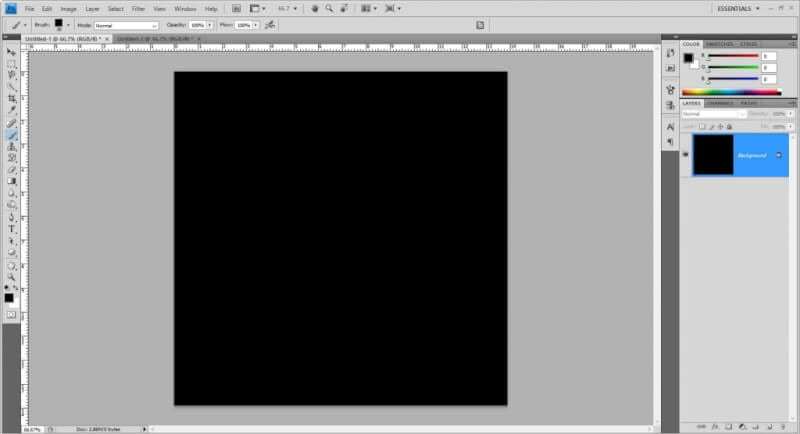Screen dimensions: 800x434
Task: Open the Layers blend mode dropdown
Action: pyautogui.click(x=714, y=114)
